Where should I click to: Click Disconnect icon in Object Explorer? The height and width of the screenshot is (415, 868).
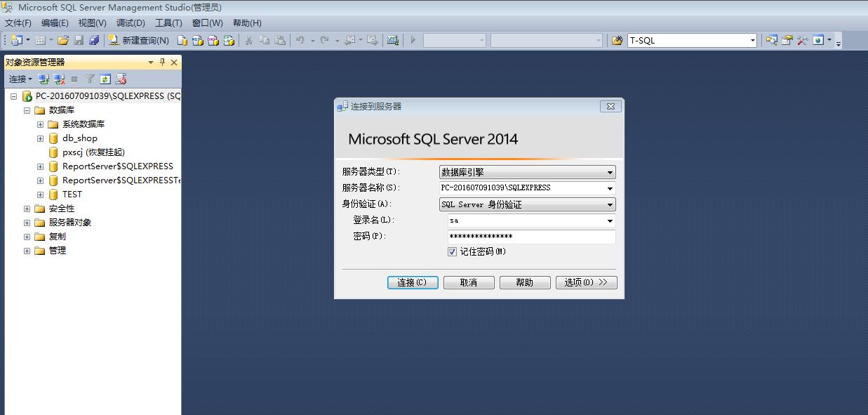coord(60,79)
